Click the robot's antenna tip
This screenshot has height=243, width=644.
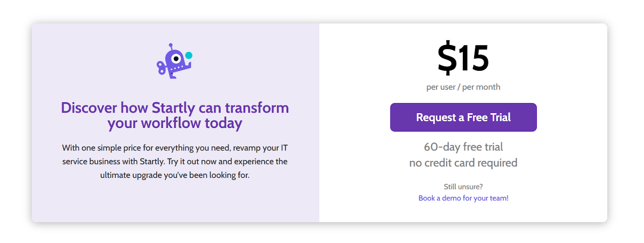click(x=171, y=45)
